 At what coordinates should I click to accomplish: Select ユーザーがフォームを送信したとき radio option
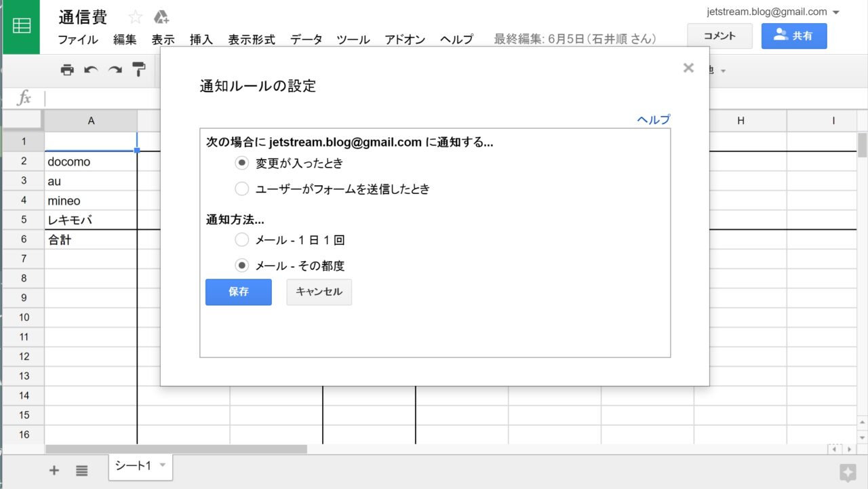pos(241,189)
